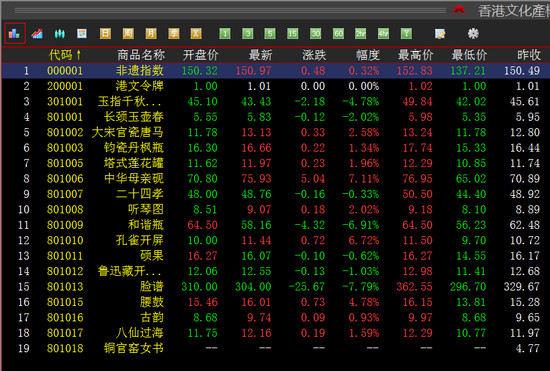
Task: Click code 200001 cell
Action: pyautogui.click(x=65, y=86)
